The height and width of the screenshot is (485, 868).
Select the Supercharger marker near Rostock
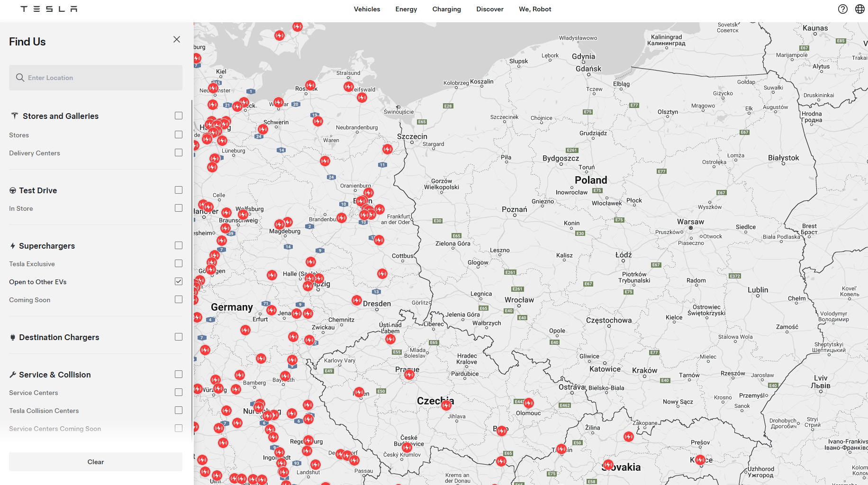pos(310,85)
